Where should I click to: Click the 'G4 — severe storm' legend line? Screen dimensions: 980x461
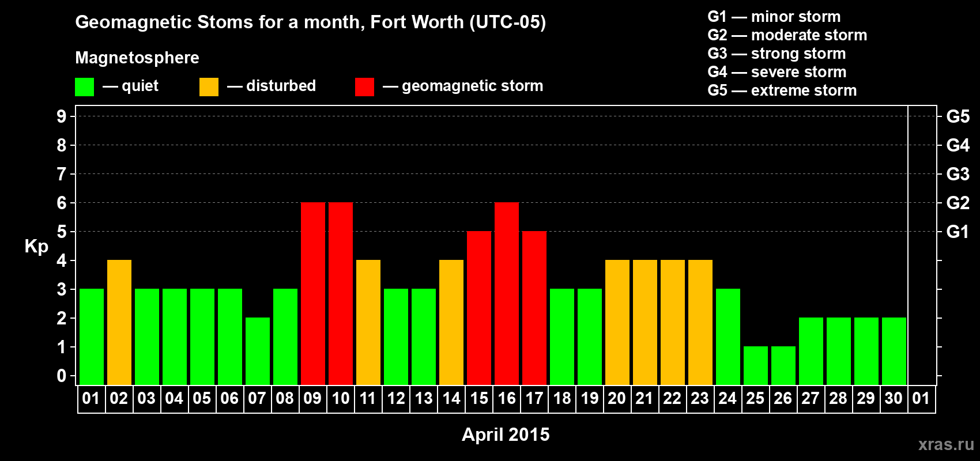point(777,72)
